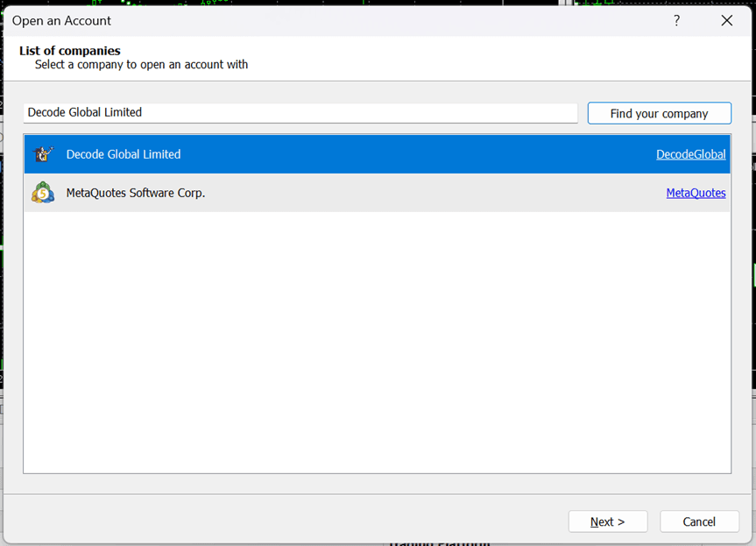Click blank space after the search field text

point(394,112)
